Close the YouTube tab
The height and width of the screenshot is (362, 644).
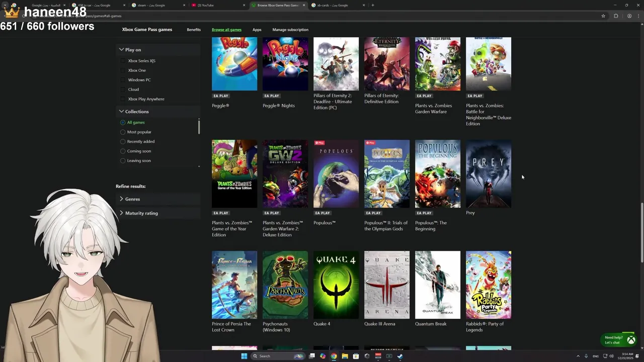[244, 5]
